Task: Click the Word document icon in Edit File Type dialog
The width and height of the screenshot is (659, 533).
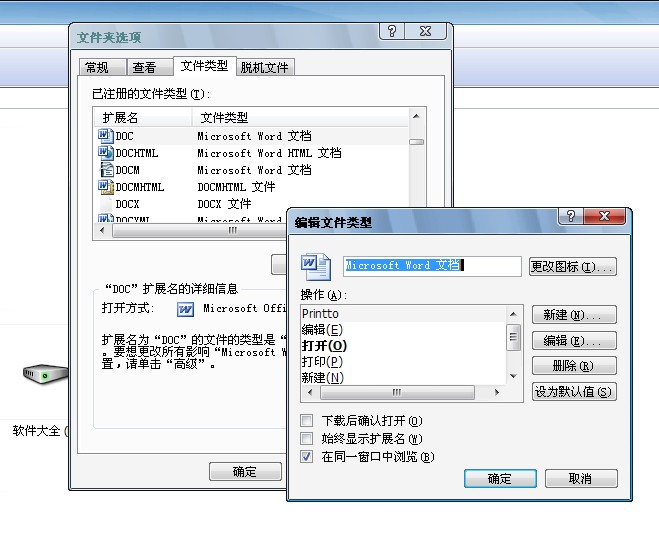Action: (316, 266)
